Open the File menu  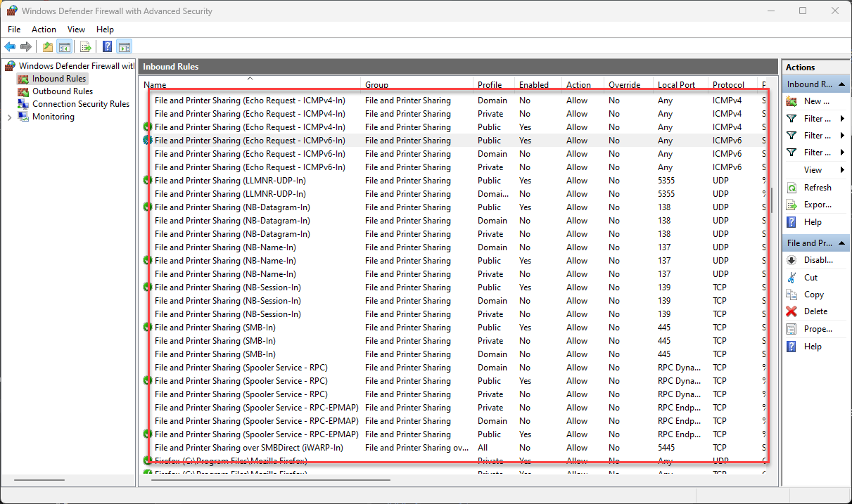tap(14, 30)
